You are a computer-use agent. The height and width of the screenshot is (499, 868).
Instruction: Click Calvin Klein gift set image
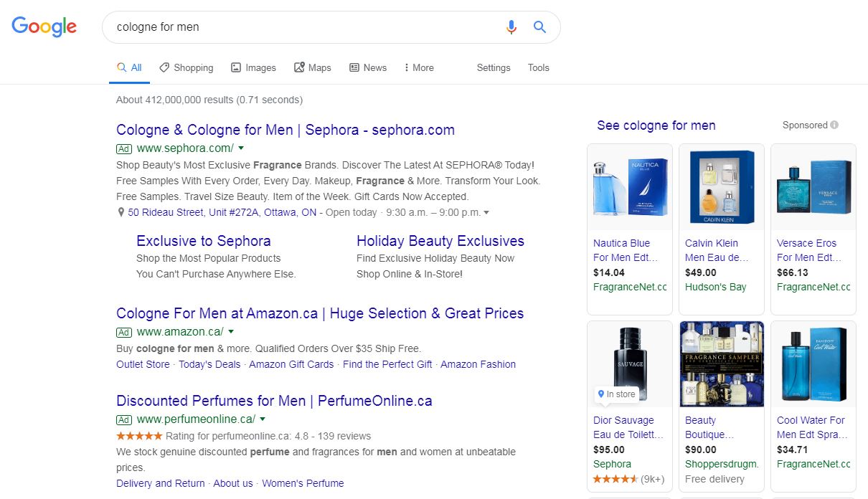point(722,187)
